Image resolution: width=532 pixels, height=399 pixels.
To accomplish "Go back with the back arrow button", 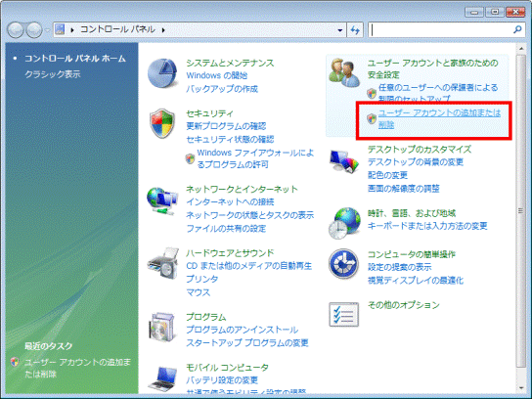I will 16,30.
